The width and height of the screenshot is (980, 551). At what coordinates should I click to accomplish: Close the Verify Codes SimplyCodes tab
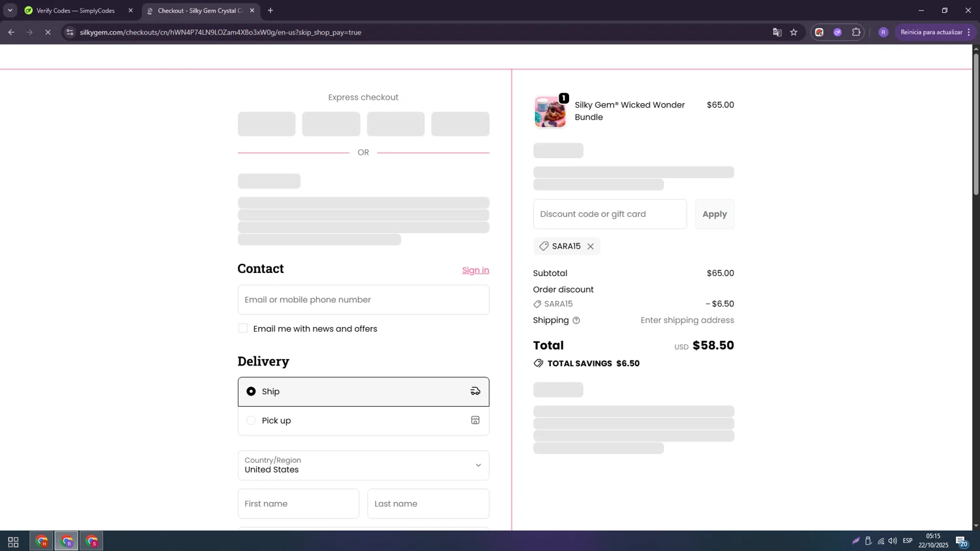(131, 10)
